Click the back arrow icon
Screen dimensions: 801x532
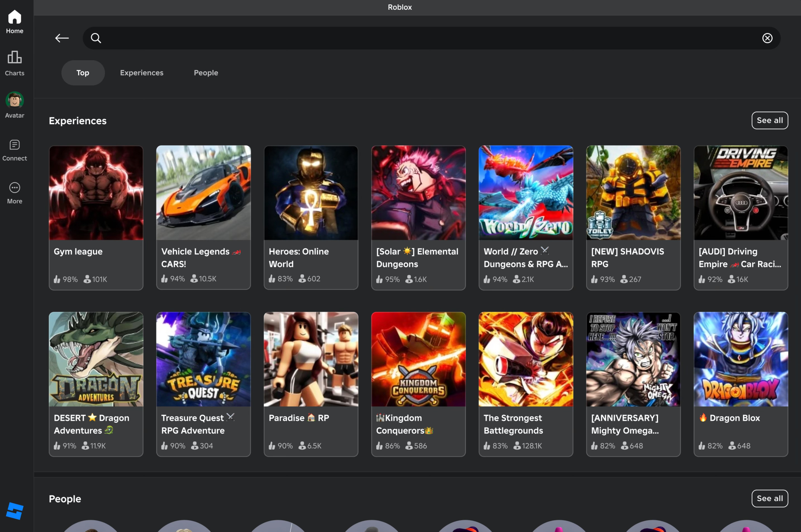[62, 38]
